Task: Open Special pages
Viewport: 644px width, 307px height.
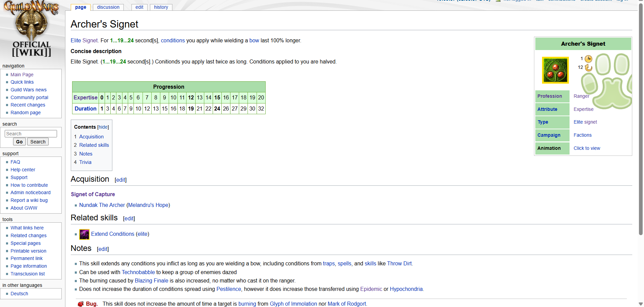Action: coord(25,243)
